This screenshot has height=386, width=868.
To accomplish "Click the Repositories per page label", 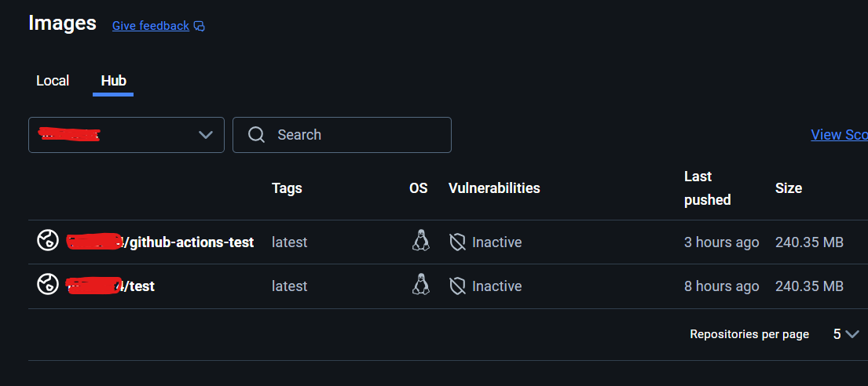I will [749, 334].
